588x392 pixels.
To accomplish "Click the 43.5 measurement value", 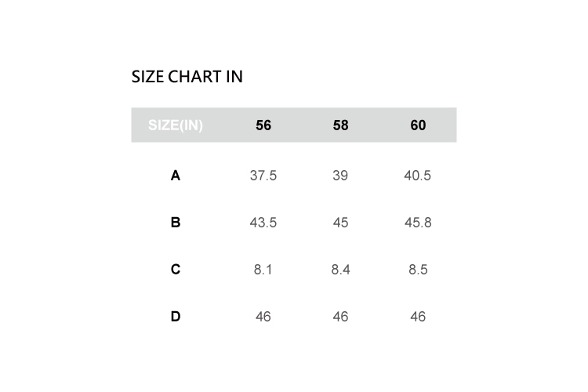I will tap(263, 223).
